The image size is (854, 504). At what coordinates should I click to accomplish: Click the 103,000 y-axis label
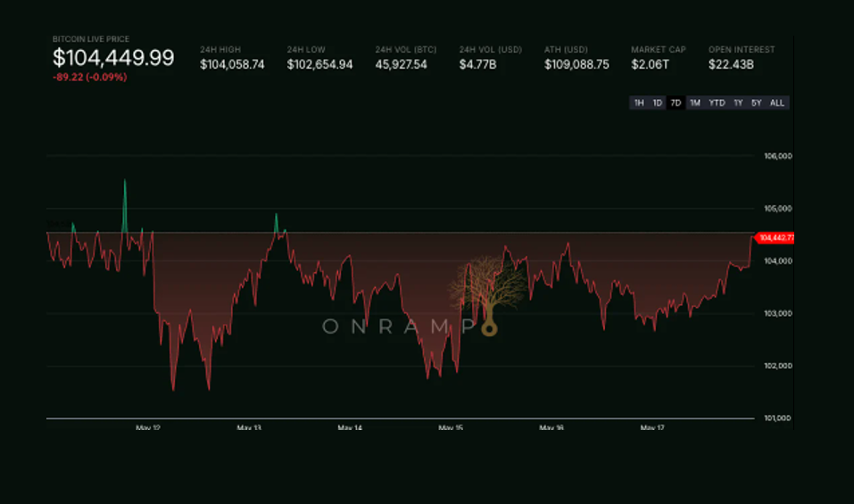(778, 313)
